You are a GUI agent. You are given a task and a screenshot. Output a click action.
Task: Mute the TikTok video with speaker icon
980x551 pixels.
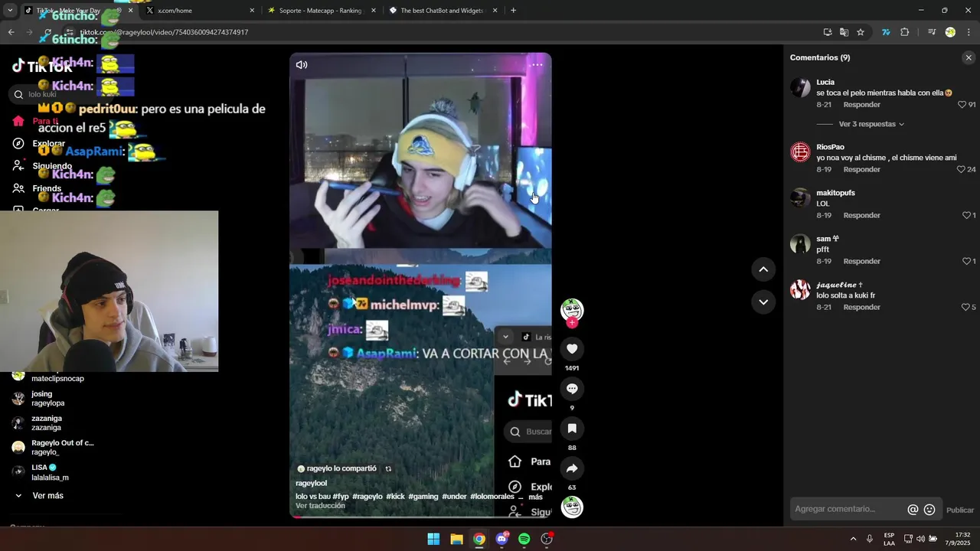tap(302, 65)
